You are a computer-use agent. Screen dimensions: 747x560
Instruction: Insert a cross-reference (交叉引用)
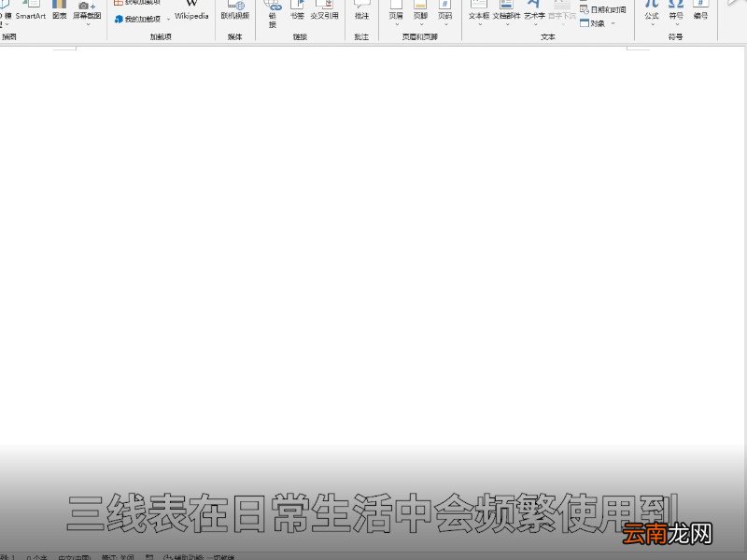[x=324, y=10]
